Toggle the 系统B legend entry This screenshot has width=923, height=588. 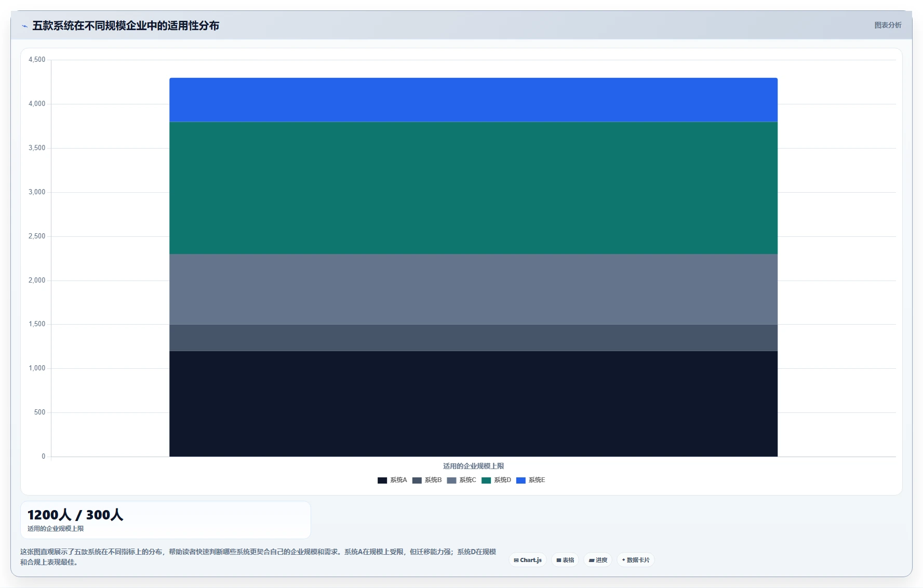427,480
